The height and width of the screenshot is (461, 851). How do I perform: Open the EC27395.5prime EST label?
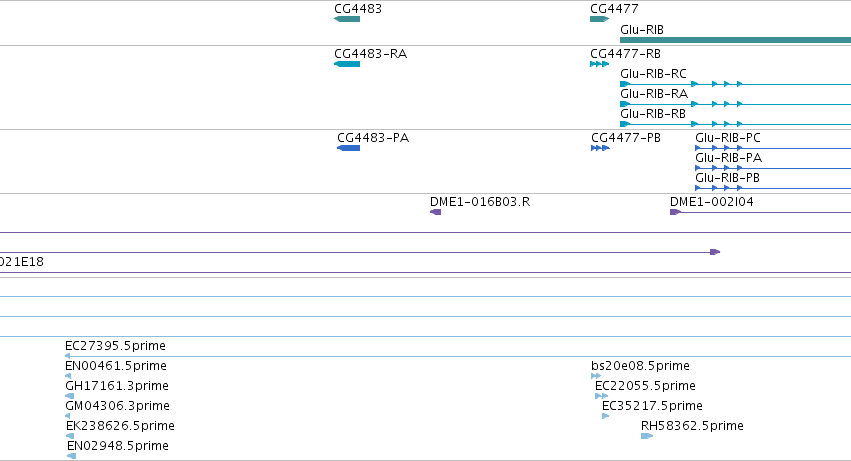point(115,346)
